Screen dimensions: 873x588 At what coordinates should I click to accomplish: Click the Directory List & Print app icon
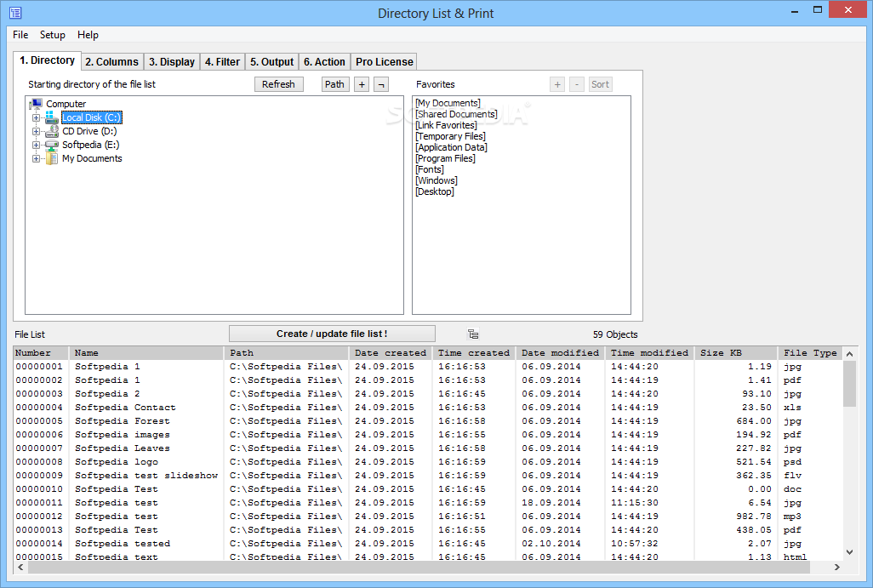click(15, 13)
